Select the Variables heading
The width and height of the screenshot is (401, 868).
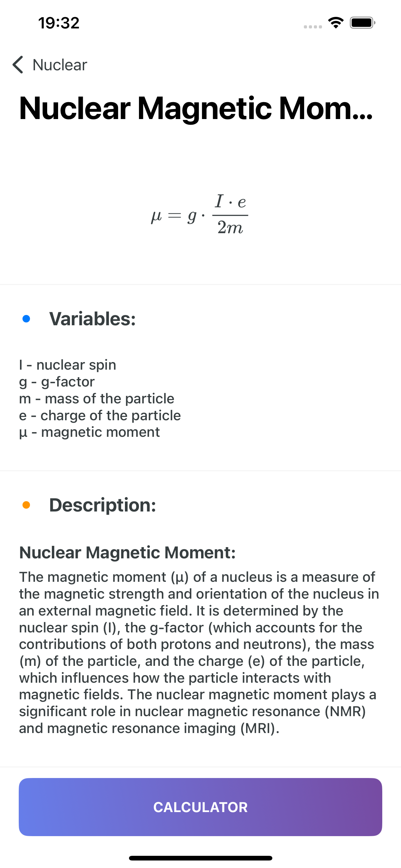click(92, 319)
